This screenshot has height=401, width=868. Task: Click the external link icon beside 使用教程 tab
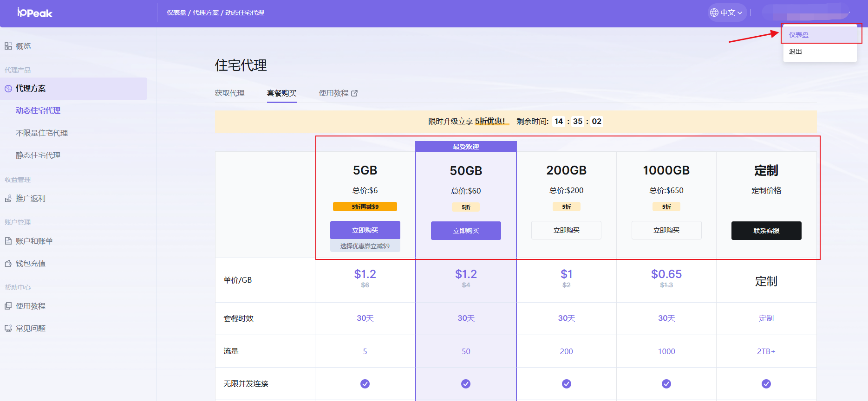(x=354, y=93)
